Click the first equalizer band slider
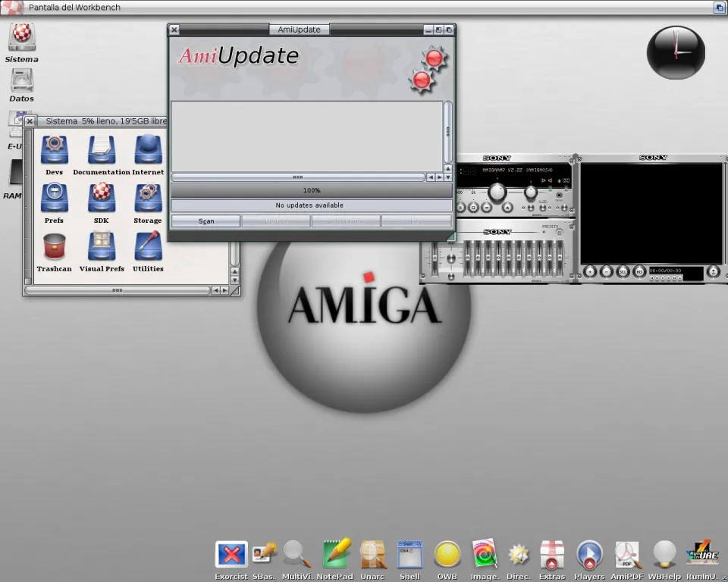This screenshot has height=582, width=728. [467, 258]
